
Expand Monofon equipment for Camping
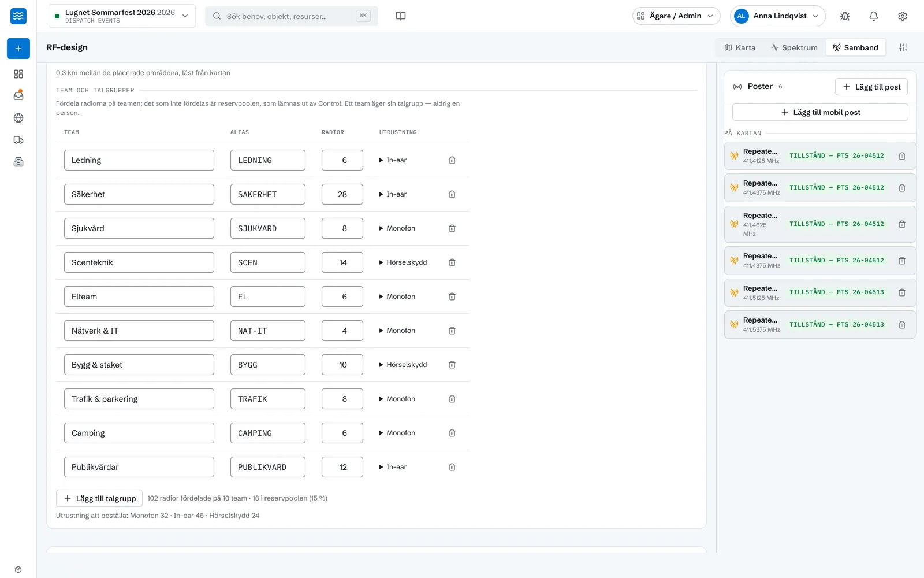pos(397,433)
